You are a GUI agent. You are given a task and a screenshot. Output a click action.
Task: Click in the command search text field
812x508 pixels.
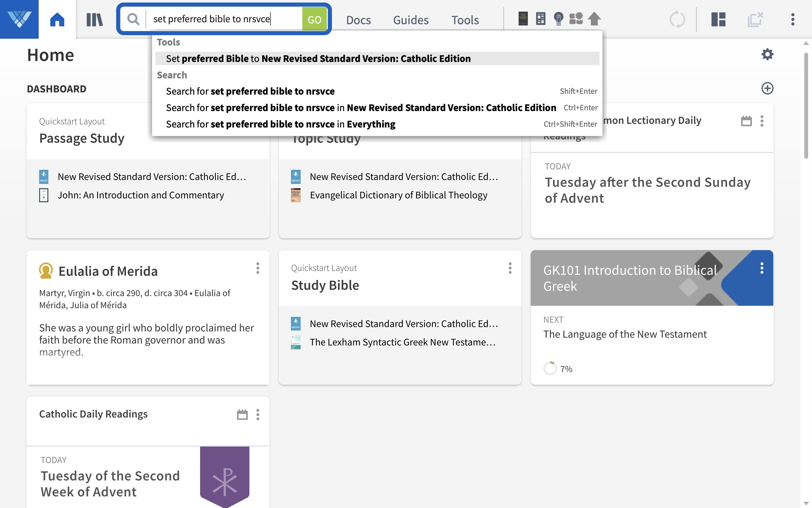(x=224, y=19)
